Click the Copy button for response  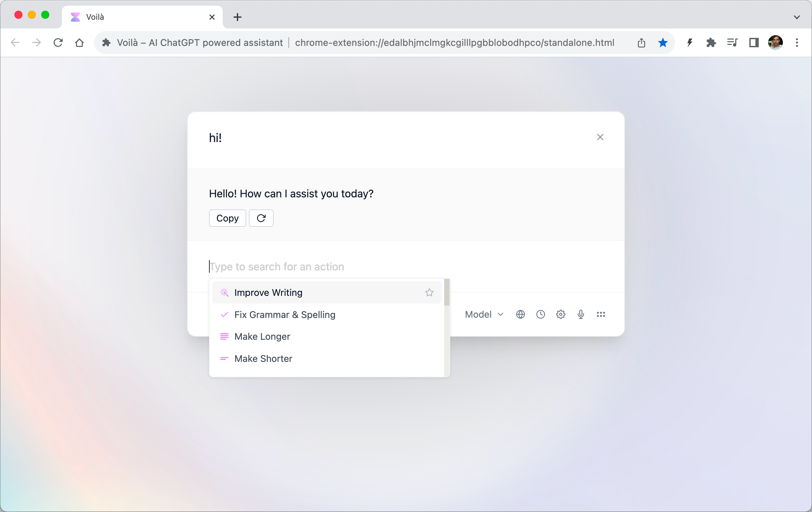[227, 218]
